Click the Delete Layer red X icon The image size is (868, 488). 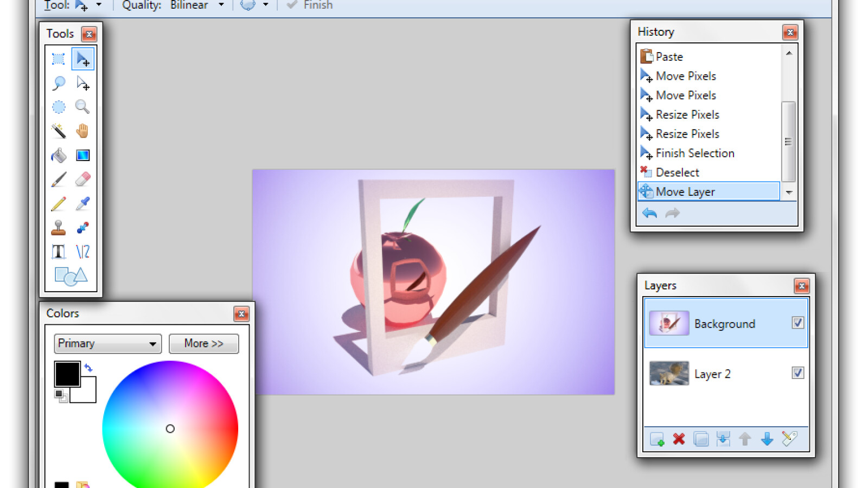pos(679,439)
